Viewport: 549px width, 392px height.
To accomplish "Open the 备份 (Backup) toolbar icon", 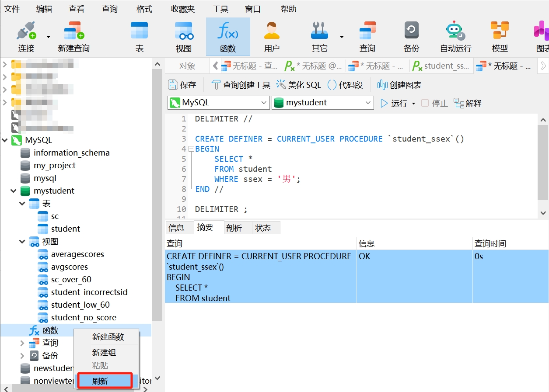I will [x=411, y=37].
